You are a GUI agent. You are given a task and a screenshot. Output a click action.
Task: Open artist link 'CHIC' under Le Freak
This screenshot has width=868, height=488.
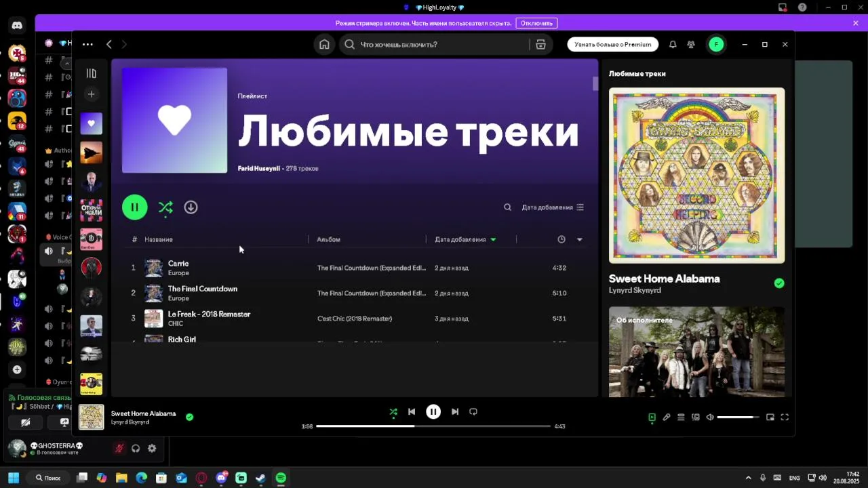[175, 324]
